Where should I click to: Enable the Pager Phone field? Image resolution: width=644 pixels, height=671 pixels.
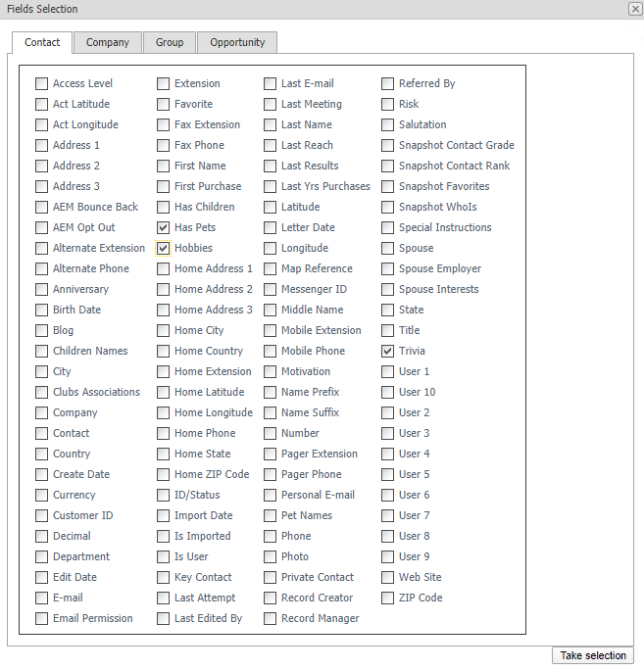coord(270,474)
